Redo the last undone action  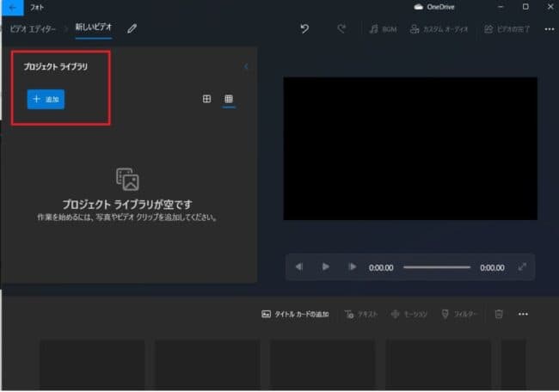pyautogui.click(x=341, y=28)
